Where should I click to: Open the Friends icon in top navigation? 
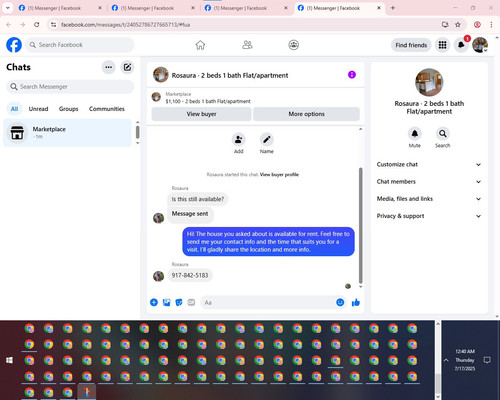point(247,45)
